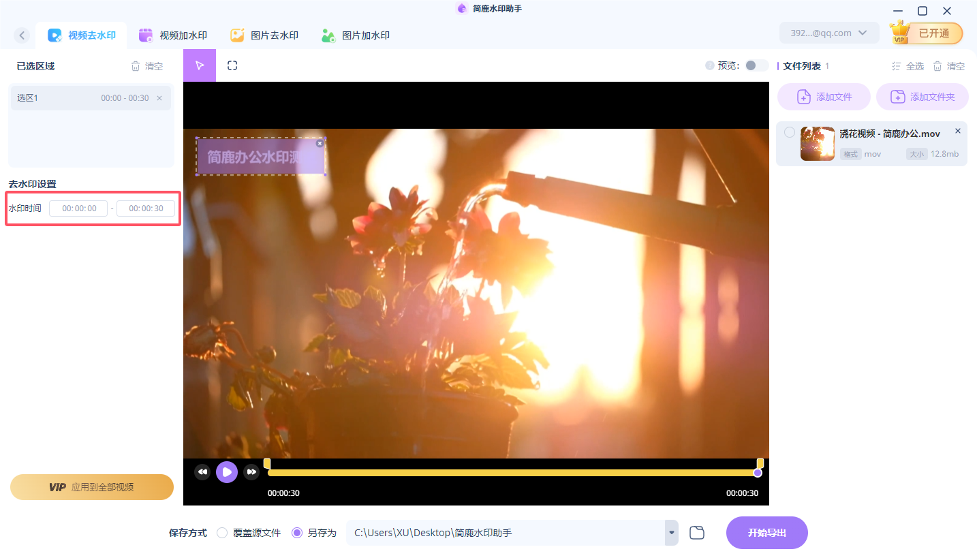Viewport: 977px width, 560px height.
Task: Open the output folder icon beside the save path
Action: (696, 532)
